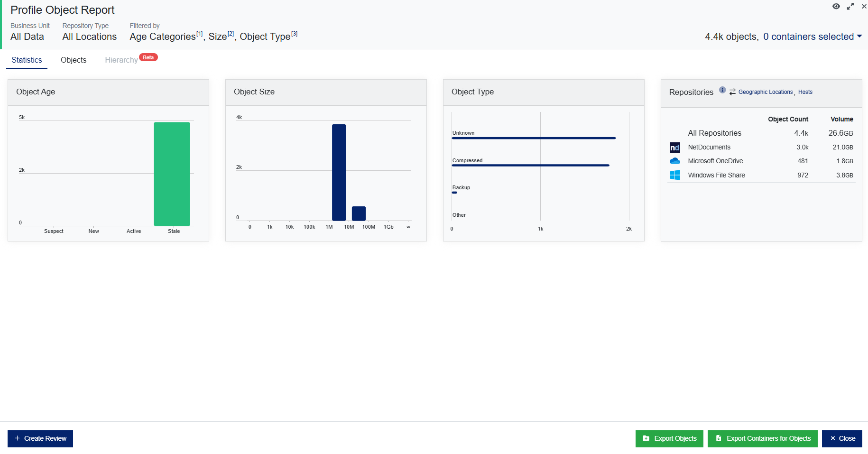
Task: Click the Export Containers for Objects button
Action: pyautogui.click(x=762, y=438)
